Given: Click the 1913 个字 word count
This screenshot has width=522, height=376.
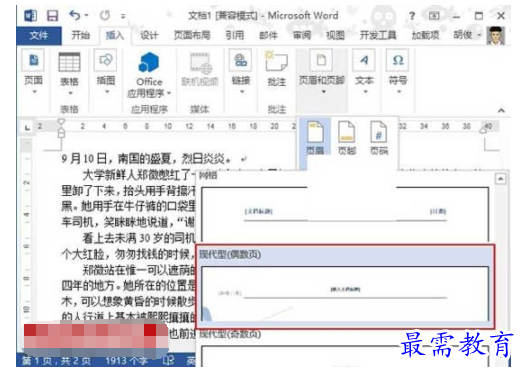Looking at the screenshot, I should [x=126, y=361].
